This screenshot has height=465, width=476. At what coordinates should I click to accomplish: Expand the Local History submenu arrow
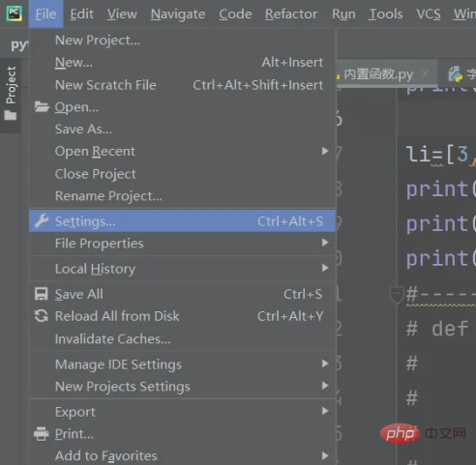click(x=325, y=268)
